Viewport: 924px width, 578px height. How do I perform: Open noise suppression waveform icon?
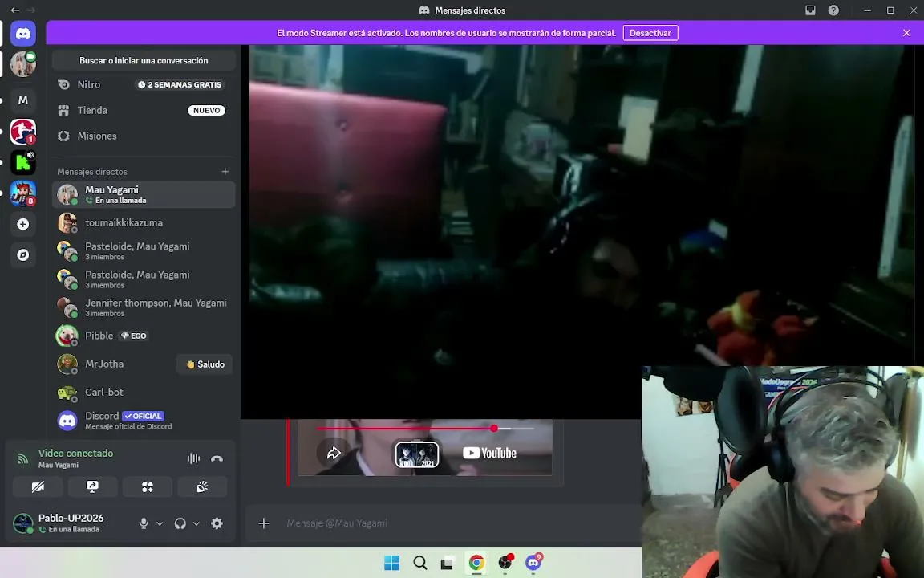coord(193,458)
